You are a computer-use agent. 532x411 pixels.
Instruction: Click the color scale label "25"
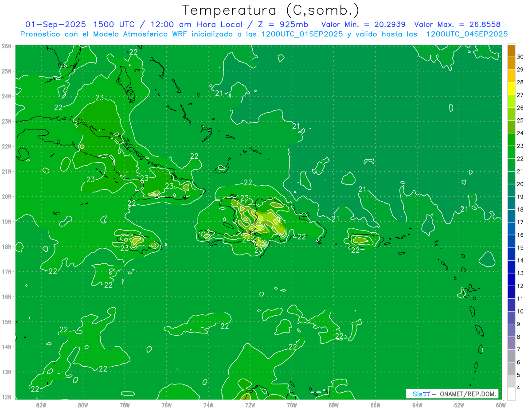click(x=520, y=120)
